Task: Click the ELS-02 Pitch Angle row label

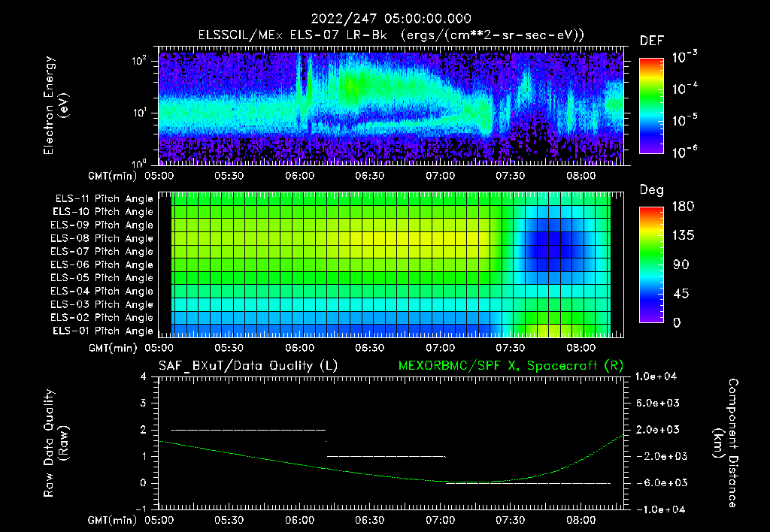Action: pyautogui.click(x=102, y=318)
